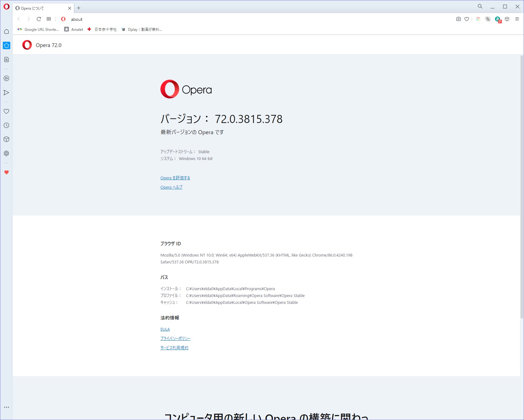Screen dimensions: 524x420
Task: Click the ブラウザ ID heading
Action: pos(171,243)
